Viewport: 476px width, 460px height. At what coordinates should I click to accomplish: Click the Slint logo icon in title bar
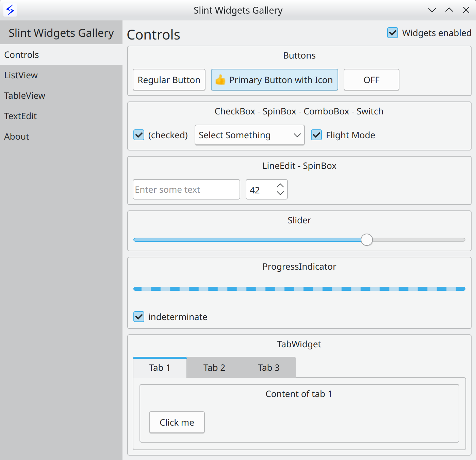(x=10, y=10)
